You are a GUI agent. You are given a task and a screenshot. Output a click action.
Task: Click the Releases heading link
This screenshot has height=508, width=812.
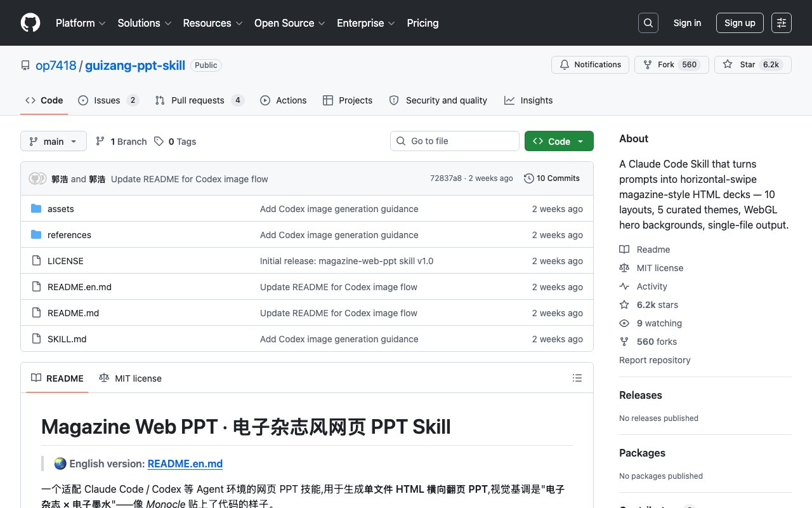point(641,395)
